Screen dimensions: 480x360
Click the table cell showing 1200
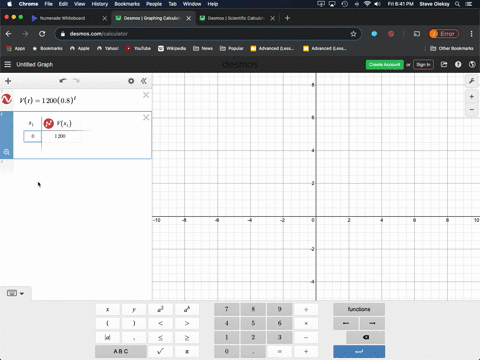[60, 136]
